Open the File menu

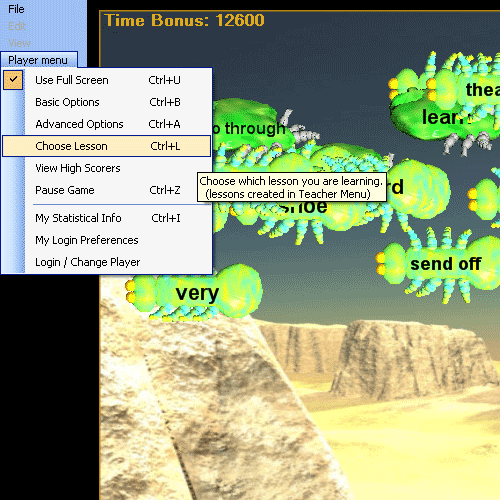[x=16, y=9]
